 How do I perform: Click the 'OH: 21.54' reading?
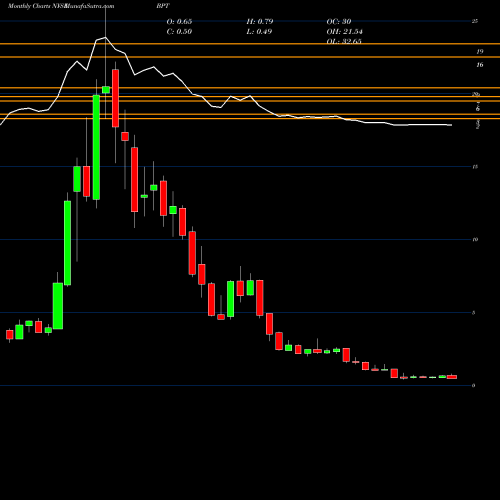(345, 32)
